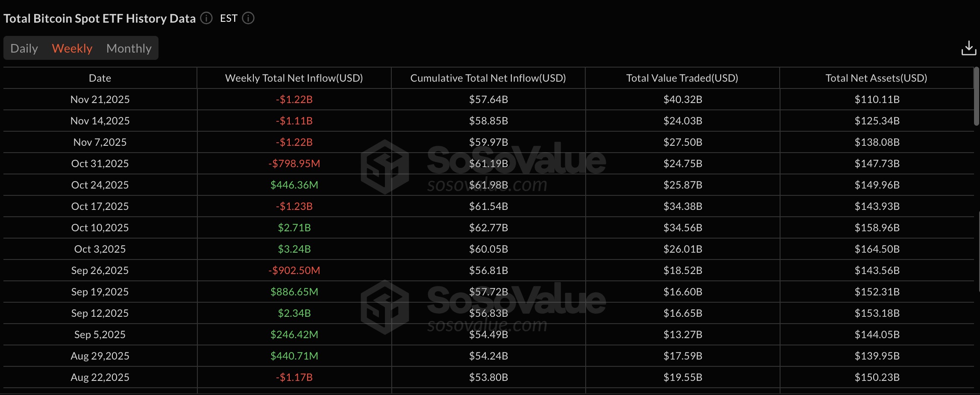980x395 pixels.
Task: Select the Sep 26,2025 row
Action: (x=100, y=270)
